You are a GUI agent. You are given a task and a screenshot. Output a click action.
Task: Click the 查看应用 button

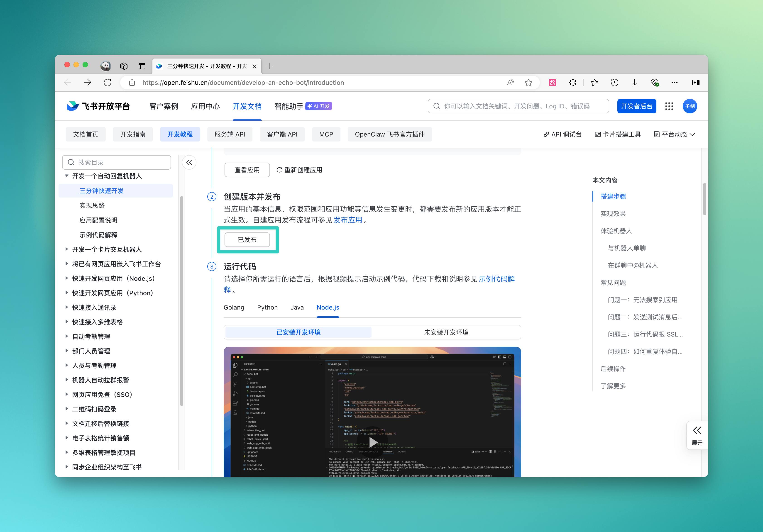point(247,169)
